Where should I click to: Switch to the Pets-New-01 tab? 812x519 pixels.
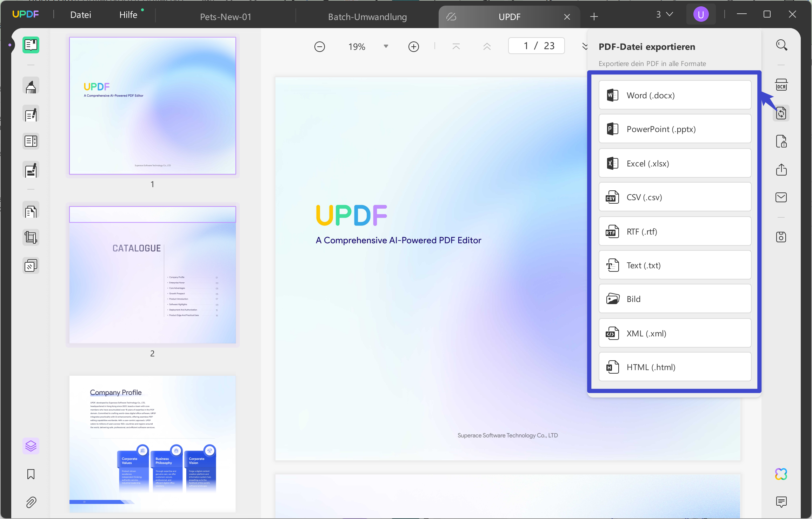pos(226,17)
